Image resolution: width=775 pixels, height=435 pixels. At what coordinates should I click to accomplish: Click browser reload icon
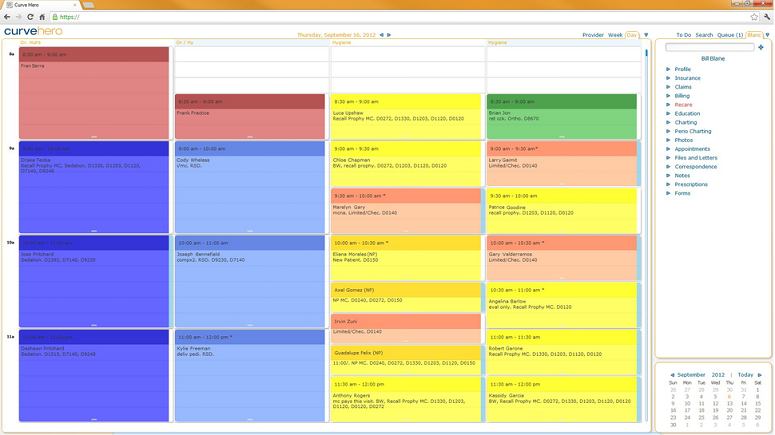(30, 17)
